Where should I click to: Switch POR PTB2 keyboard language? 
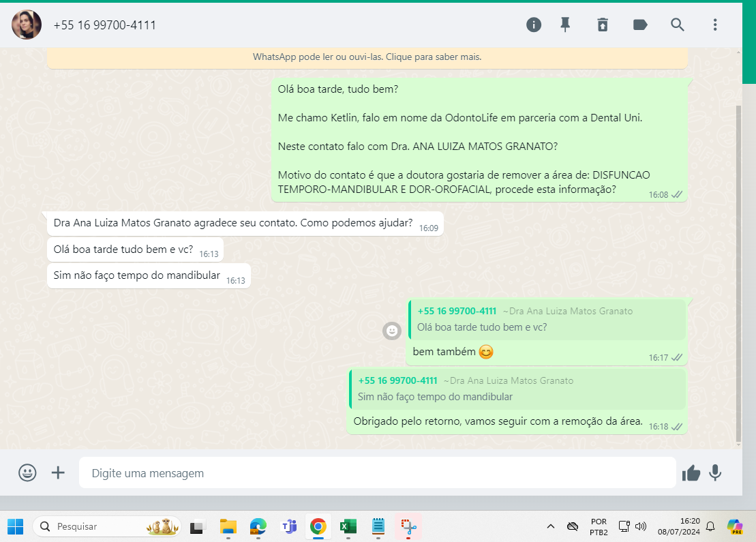click(x=599, y=527)
